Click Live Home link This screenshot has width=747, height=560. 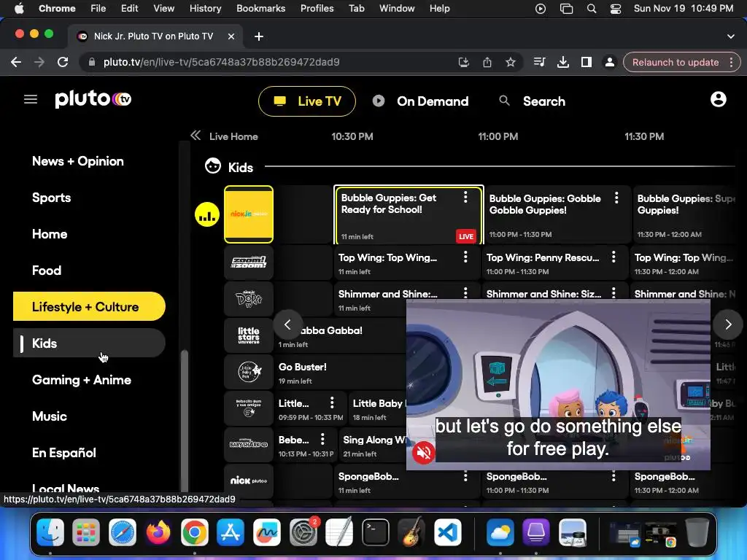(x=233, y=136)
